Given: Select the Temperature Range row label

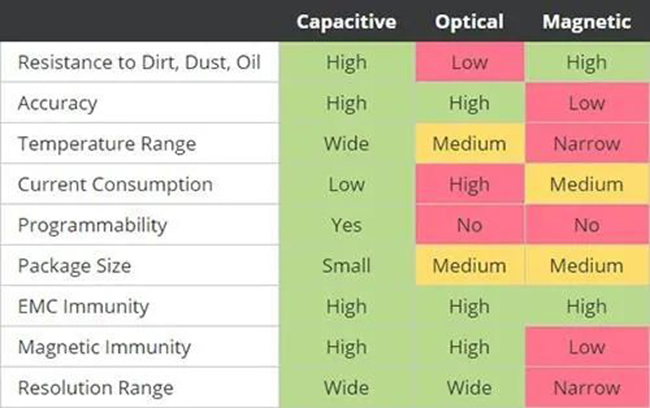Looking at the screenshot, I should pyautogui.click(x=107, y=144).
